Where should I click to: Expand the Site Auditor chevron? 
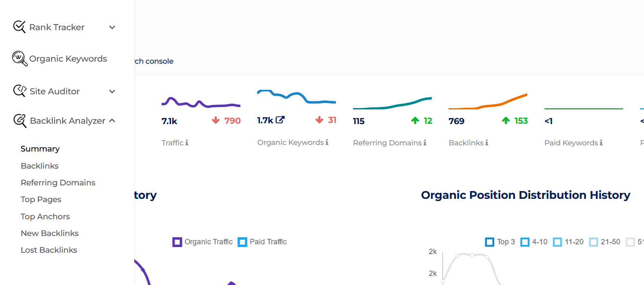(x=112, y=91)
